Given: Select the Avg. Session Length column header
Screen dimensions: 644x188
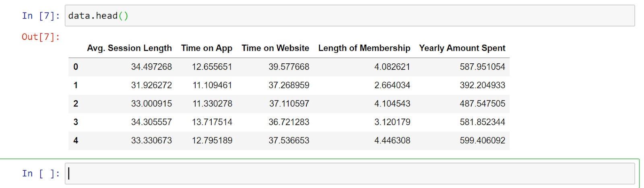Looking at the screenshot, I should [129, 48].
